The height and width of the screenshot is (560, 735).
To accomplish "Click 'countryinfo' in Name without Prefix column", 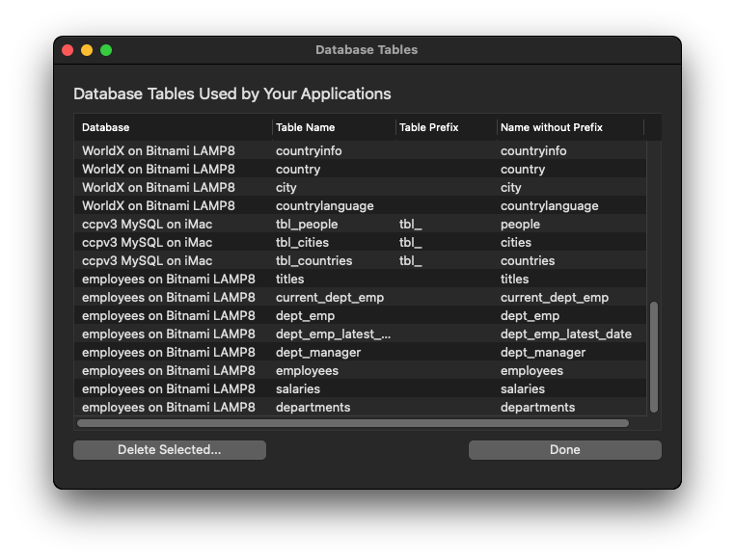I will coord(533,150).
